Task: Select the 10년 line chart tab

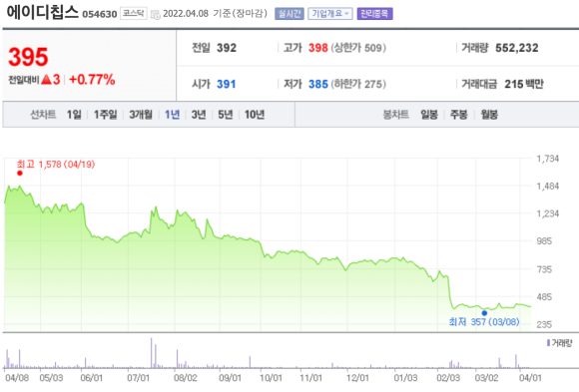Action: 255,115
